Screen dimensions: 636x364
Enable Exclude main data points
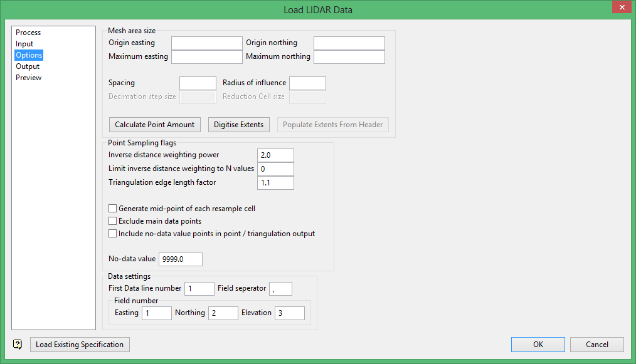113,221
